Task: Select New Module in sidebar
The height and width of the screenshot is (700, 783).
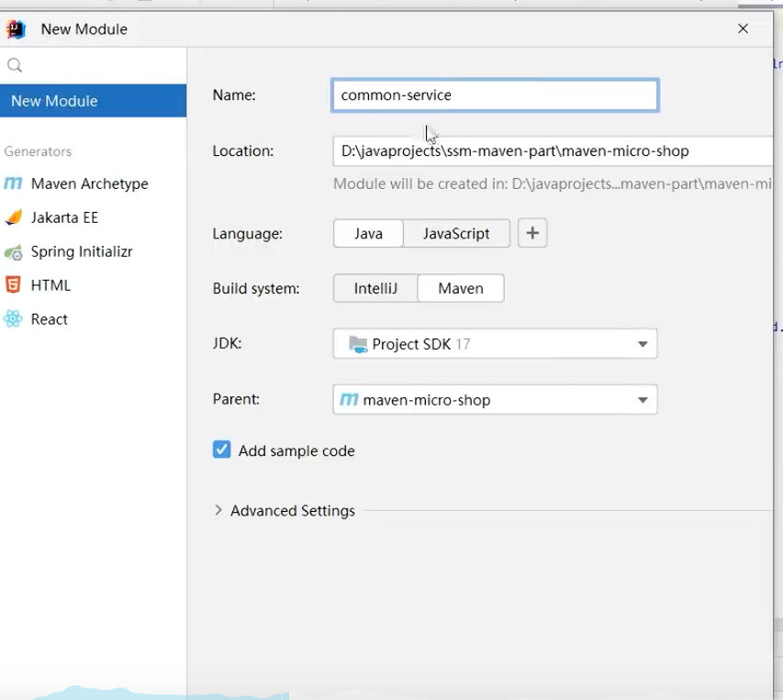Action: coord(93,101)
